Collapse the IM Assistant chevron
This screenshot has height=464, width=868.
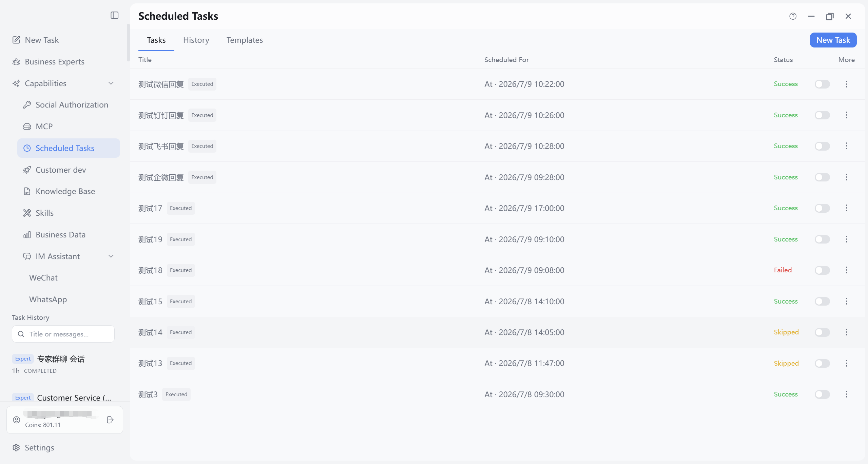tap(111, 256)
